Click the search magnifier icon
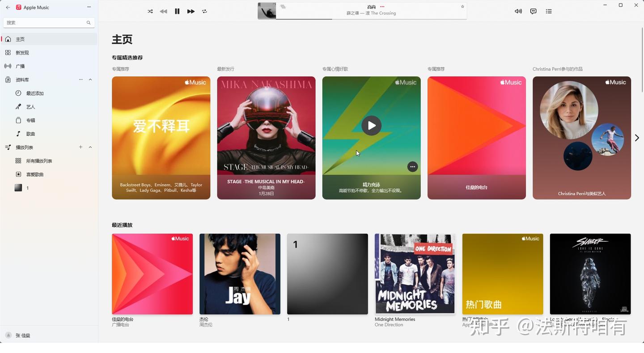 89,22
